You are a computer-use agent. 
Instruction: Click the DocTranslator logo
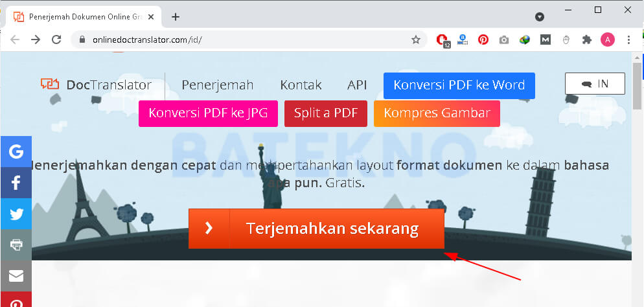pos(96,85)
